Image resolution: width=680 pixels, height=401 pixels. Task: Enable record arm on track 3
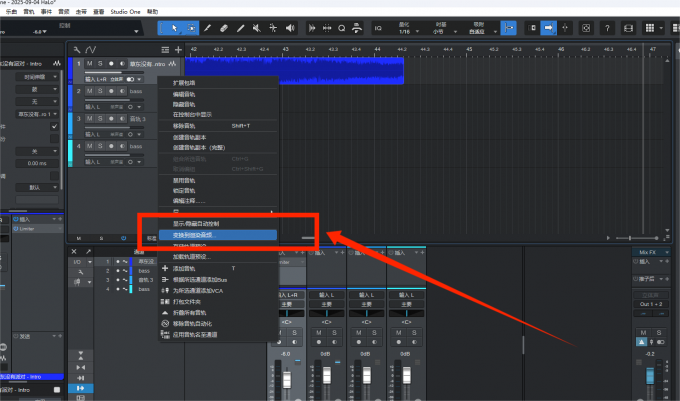coord(112,119)
